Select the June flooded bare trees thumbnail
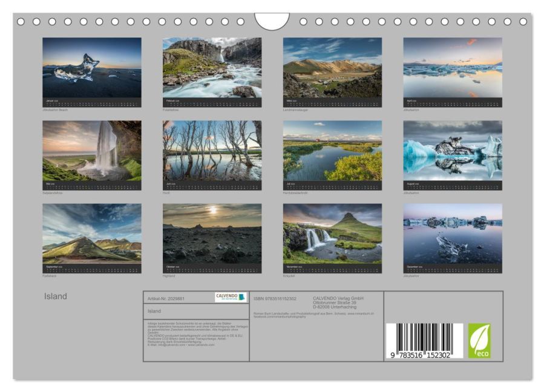The height and width of the screenshot is (392, 544). [x=212, y=151]
